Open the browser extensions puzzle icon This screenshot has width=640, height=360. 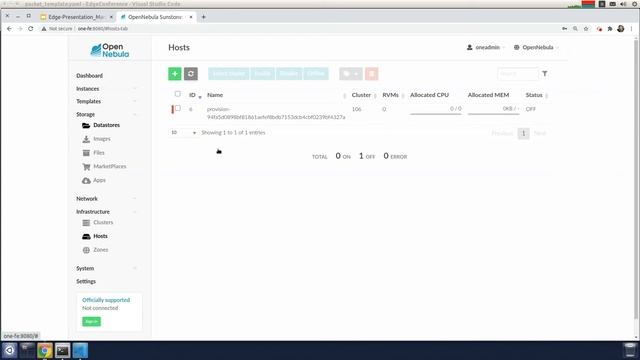click(610, 29)
